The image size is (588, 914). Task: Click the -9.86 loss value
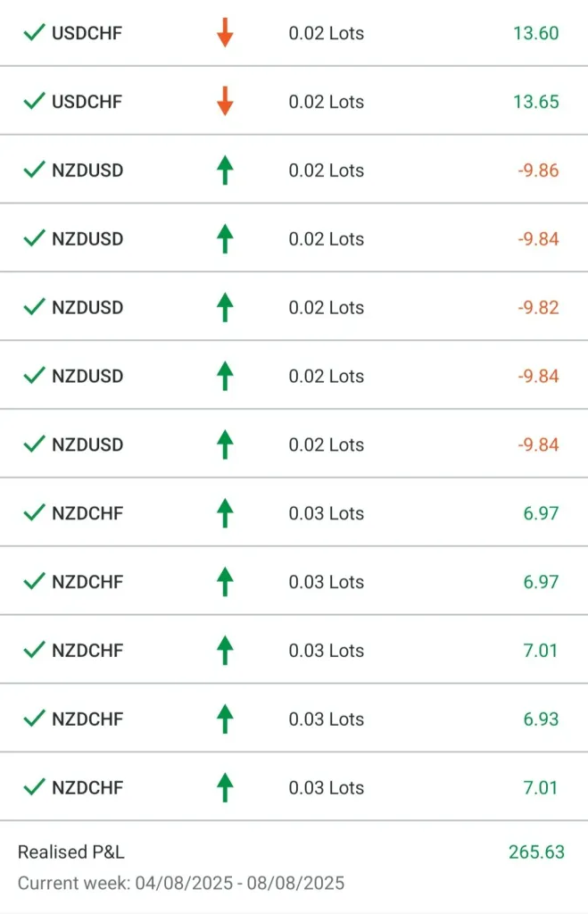pyautogui.click(x=538, y=170)
